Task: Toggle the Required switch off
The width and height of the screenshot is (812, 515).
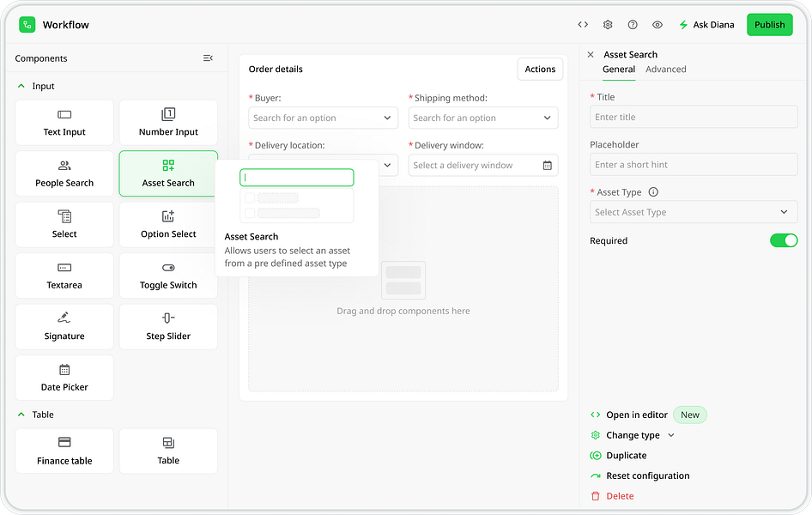Action: pyautogui.click(x=784, y=240)
